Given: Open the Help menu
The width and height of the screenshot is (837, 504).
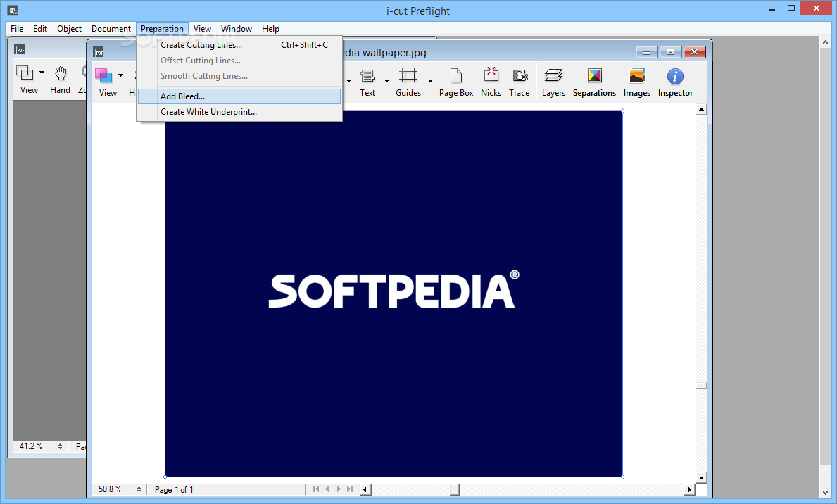Looking at the screenshot, I should [x=270, y=29].
